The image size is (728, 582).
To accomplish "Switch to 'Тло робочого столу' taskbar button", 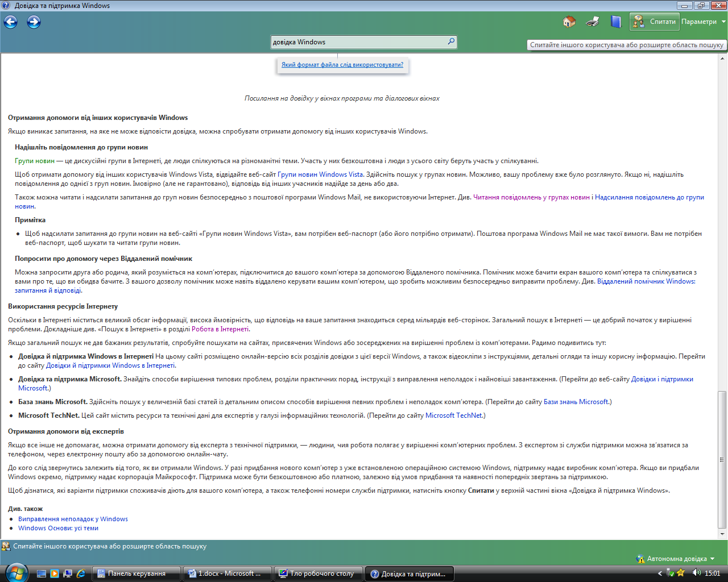I will tap(318, 573).
